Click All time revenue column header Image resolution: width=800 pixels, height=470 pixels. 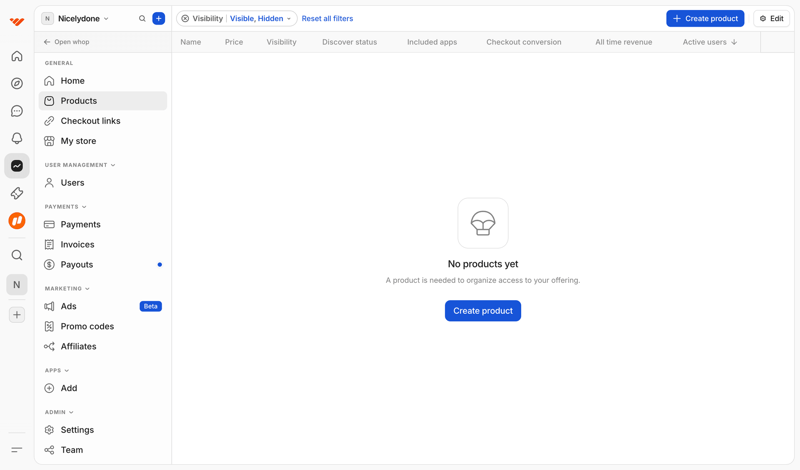[x=623, y=42]
